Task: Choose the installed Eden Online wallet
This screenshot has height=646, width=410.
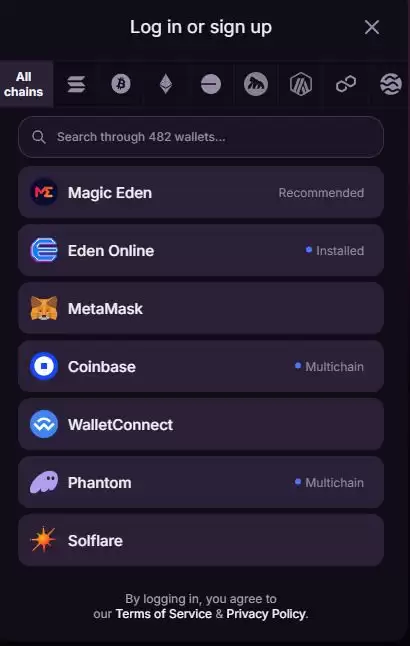Action: point(201,250)
